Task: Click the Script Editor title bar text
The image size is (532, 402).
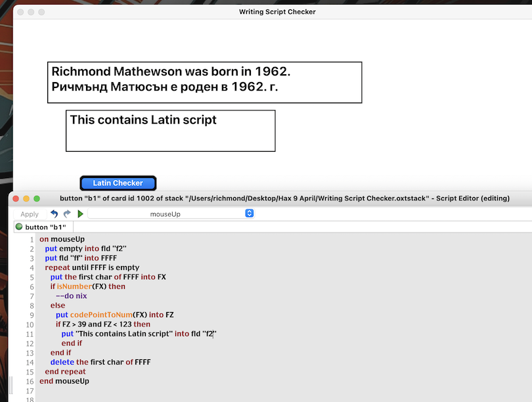Action: tap(284, 198)
